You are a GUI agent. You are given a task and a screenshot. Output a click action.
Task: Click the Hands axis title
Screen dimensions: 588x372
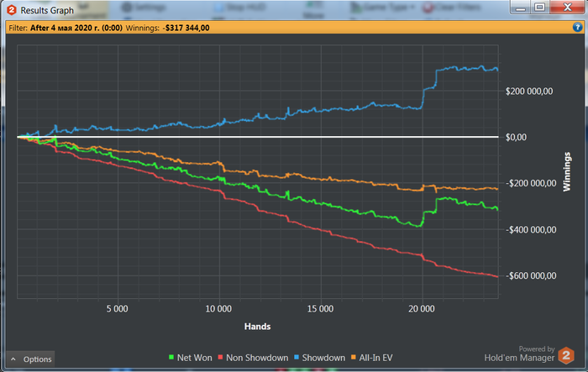click(257, 327)
